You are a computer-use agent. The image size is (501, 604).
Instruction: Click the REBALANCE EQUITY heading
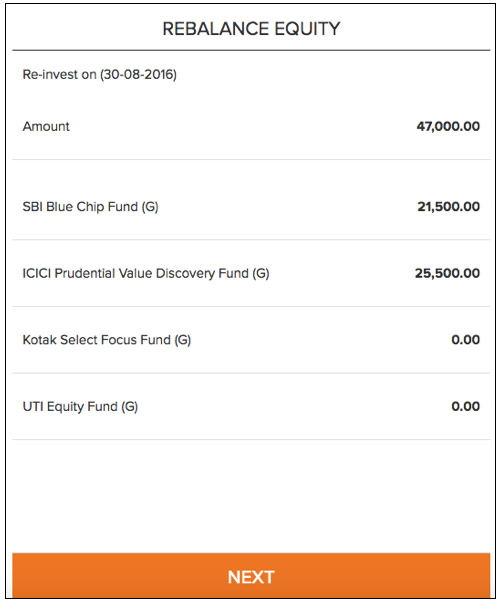tap(251, 29)
